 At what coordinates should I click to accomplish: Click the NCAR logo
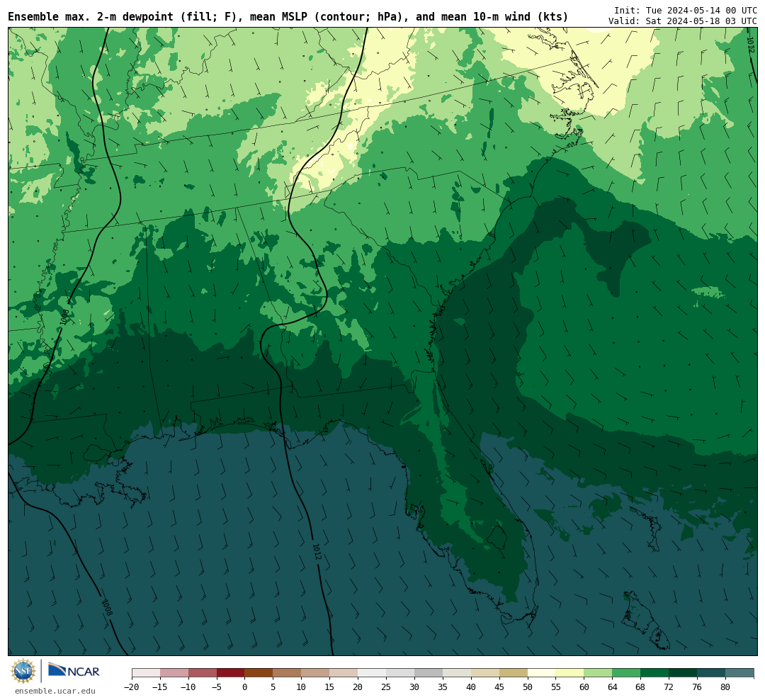(74, 670)
